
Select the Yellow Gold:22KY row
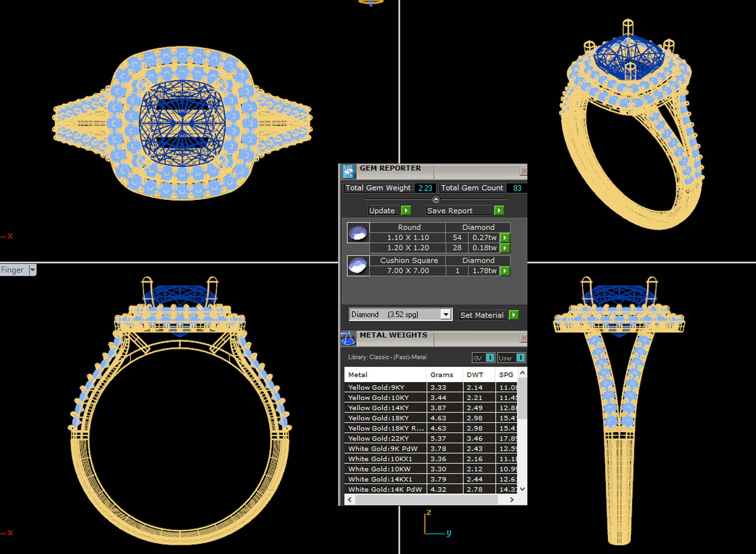[x=431, y=438]
